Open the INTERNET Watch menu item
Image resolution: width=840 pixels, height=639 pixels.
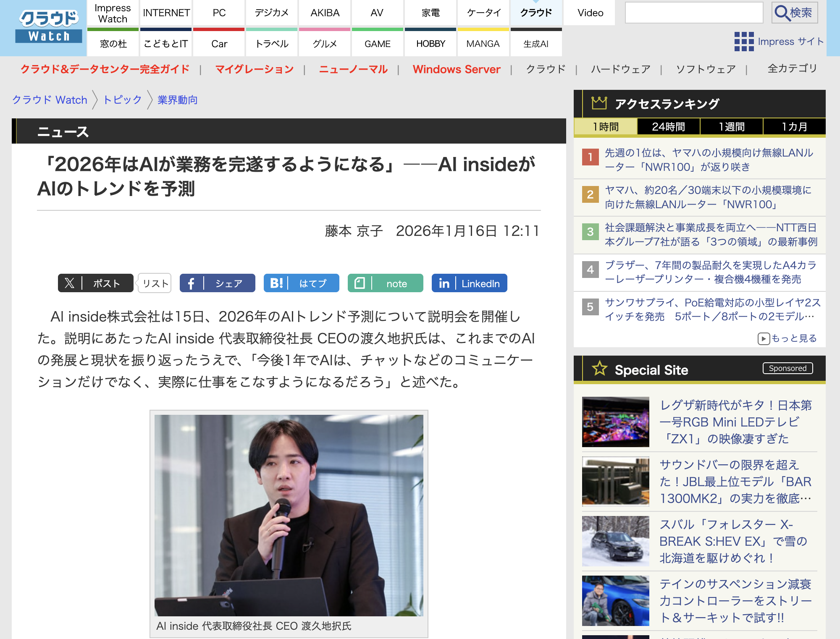tap(166, 13)
